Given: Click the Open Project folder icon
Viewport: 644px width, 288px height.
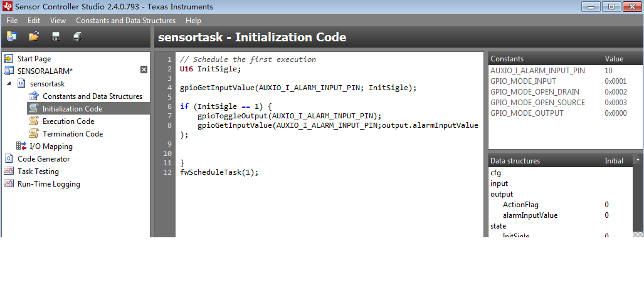Looking at the screenshot, I should [x=34, y=37].
